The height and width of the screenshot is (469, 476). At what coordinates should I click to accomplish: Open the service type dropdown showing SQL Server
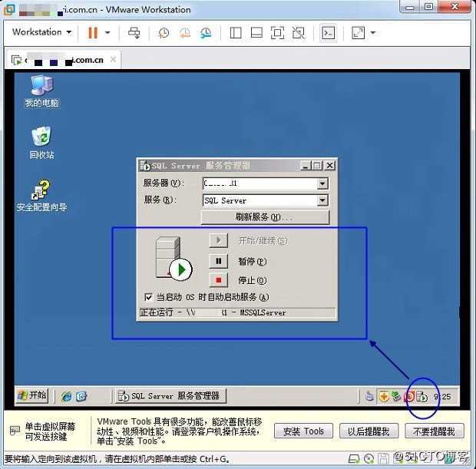pyautogui.click(x=322, y=200)
